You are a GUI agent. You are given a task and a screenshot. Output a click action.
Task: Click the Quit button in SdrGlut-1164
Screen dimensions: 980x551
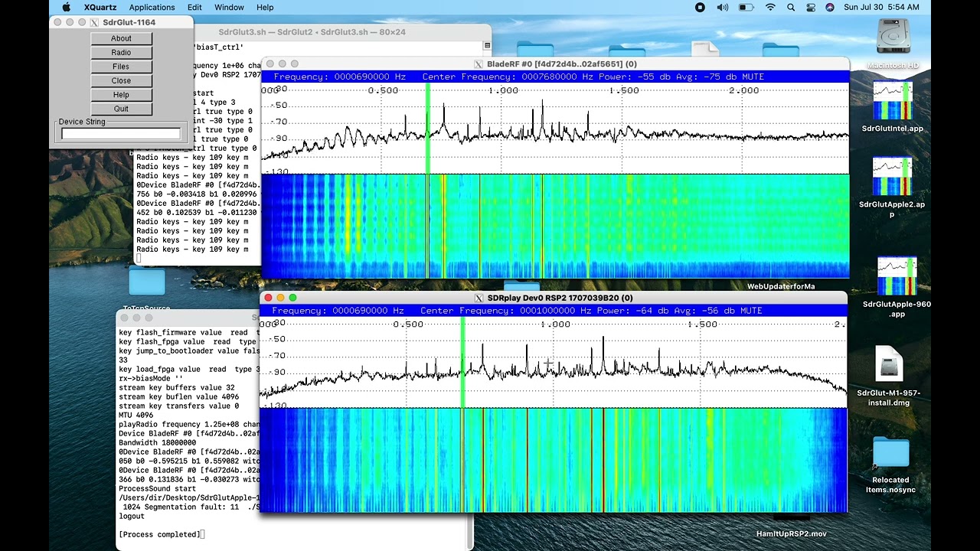point(121,109)
